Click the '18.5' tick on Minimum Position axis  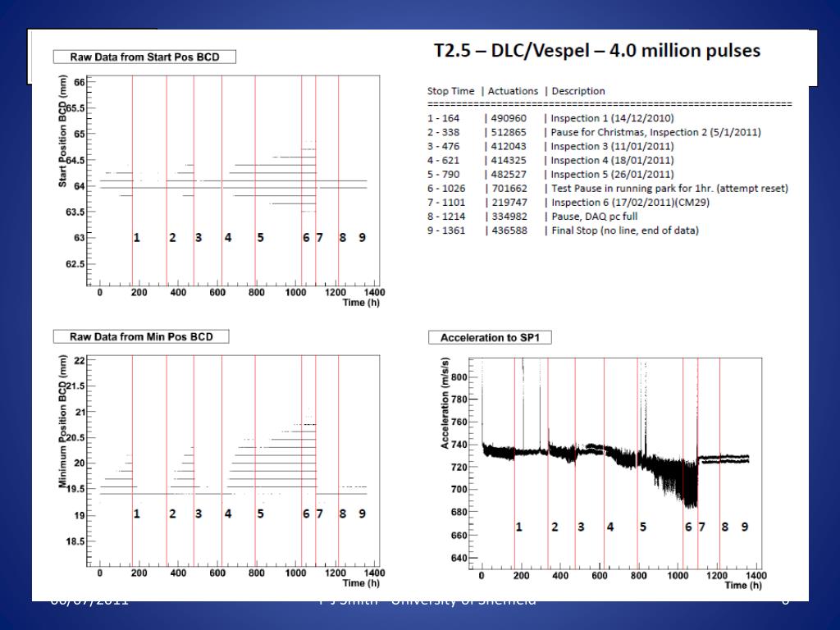[75, 541]
